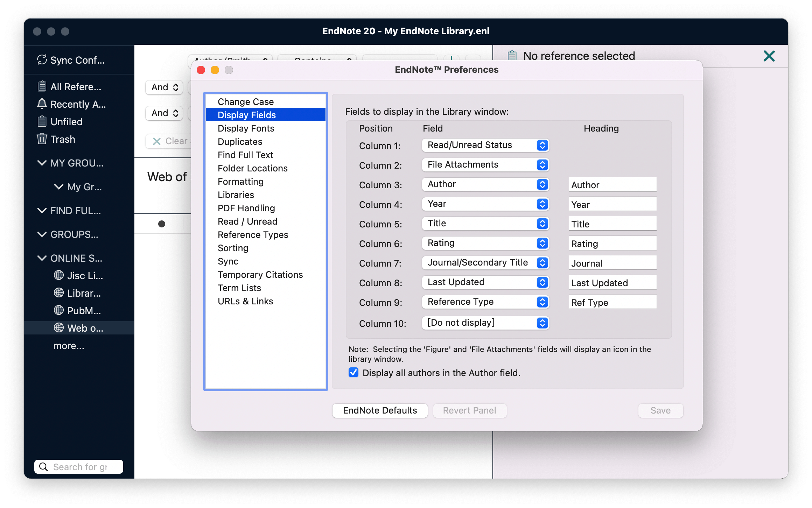Screen dimensions: 812x508
Task: Select Term Lists preference category
Action: 265,288
